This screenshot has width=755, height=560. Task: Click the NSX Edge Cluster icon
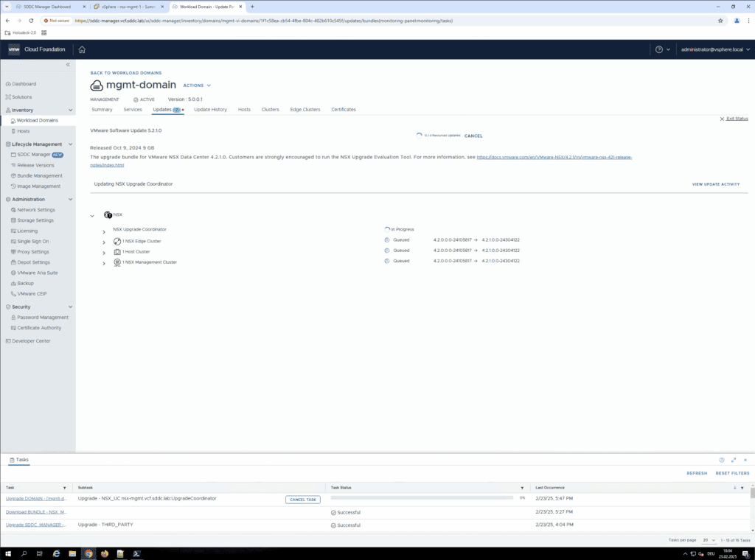point(117,241)
